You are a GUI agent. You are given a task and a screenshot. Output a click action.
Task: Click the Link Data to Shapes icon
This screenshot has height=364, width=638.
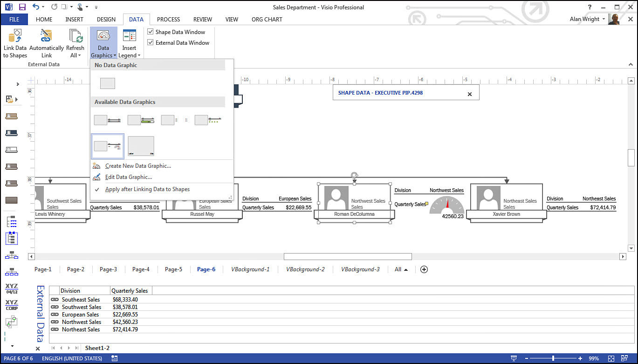pyautogui.click(x=15, y=36)
